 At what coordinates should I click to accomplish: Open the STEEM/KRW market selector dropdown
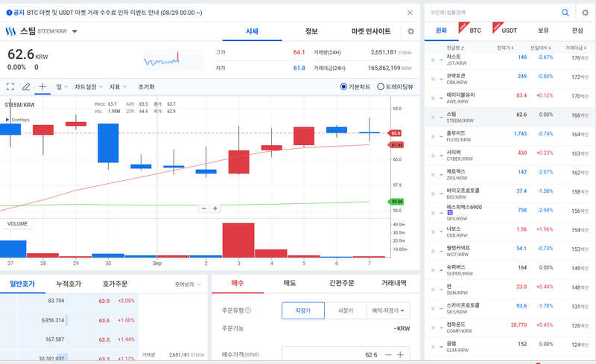[74, 31]
